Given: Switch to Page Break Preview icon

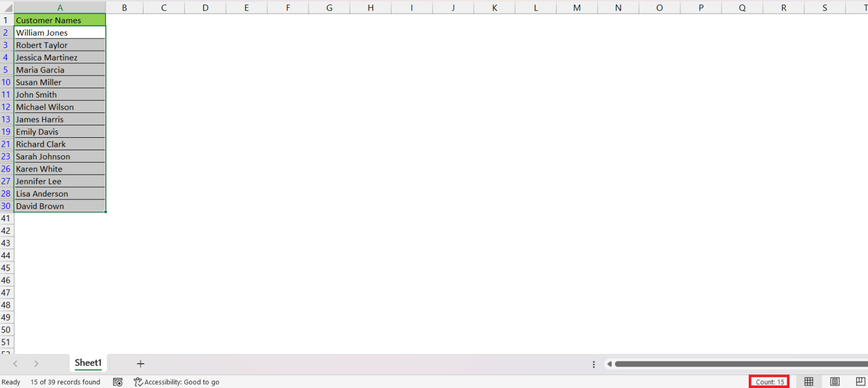Looking at the screenshot, I should pyautogui.click(x=860, y=382).
